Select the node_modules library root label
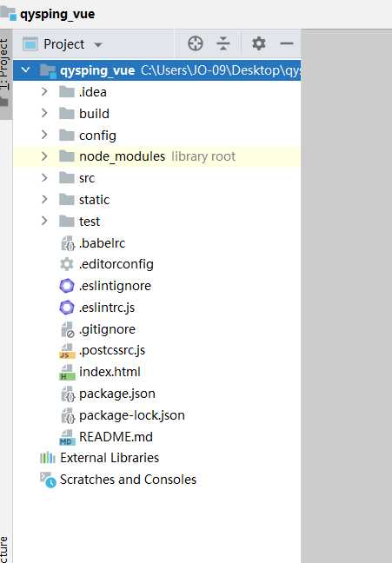Screen dimensions: 392x563 (x=203, y=156)
